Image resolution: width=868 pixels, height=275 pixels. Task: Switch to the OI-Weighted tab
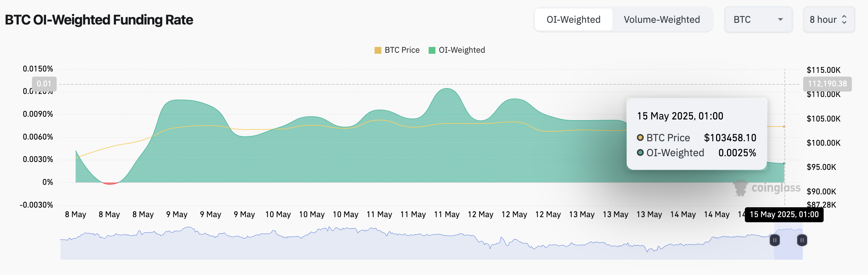click(573, 20)
